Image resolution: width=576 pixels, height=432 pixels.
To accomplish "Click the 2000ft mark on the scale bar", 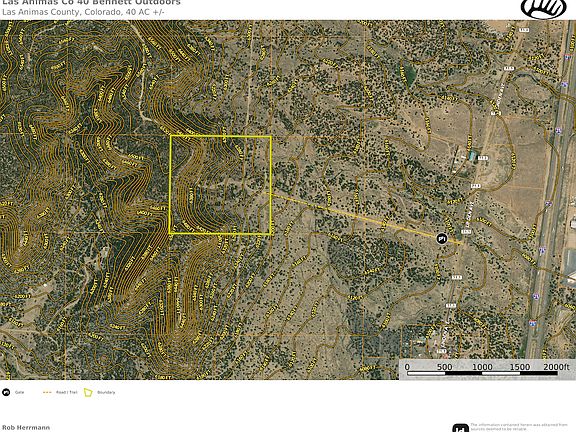I will (x=556, y=367).
